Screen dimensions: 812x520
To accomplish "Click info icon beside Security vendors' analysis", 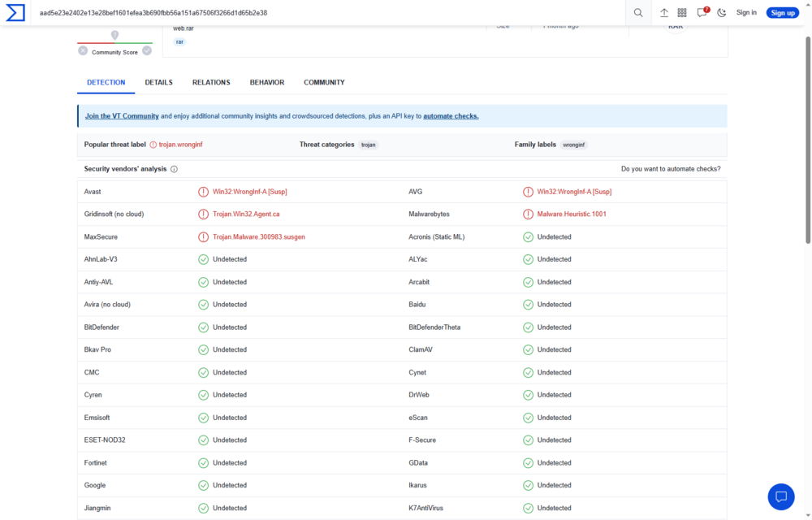I will click(174, 169).
